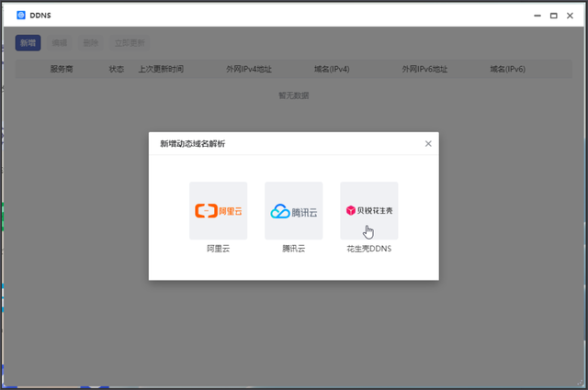Click the 域名(IPv6) column header
Viewport: 588px width, 390px height.
pos(508,69)
